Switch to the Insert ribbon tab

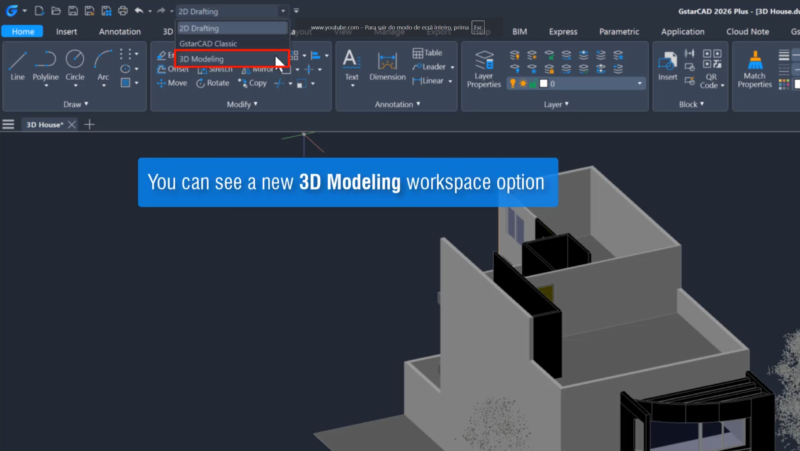click(x=66, y=32)
